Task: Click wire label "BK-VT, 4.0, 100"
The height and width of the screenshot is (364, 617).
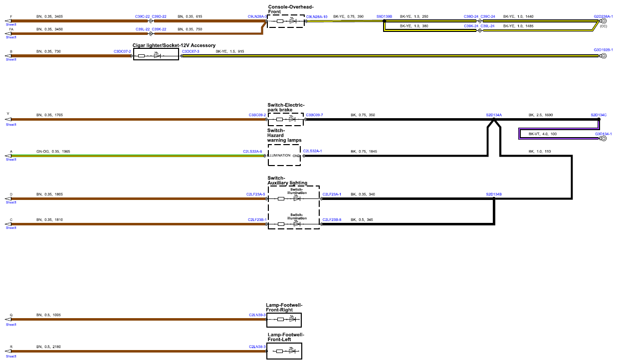Action: pyautogui.click(x=543, y=134)
